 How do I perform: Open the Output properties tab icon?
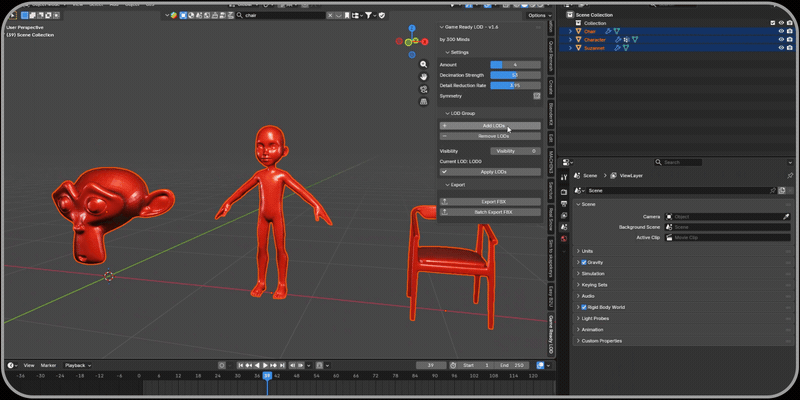pyautogui.click(x=564, y=204)
